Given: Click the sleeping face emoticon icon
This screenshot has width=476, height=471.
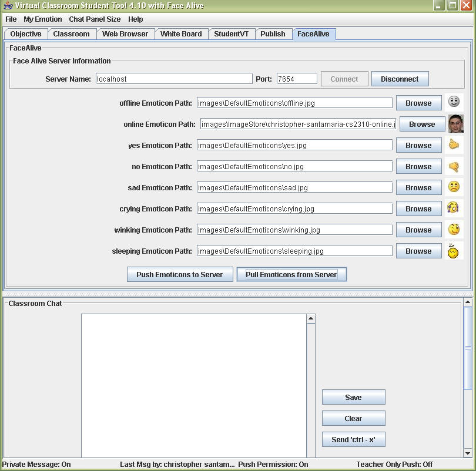Looking at the screenshot, I should [453, 251].
